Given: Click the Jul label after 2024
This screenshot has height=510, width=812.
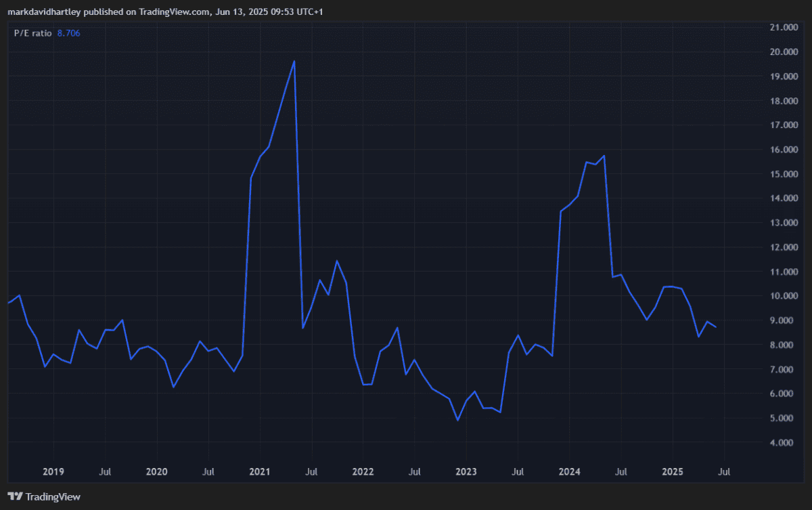Looking at the screenshot, I should 621,471.
